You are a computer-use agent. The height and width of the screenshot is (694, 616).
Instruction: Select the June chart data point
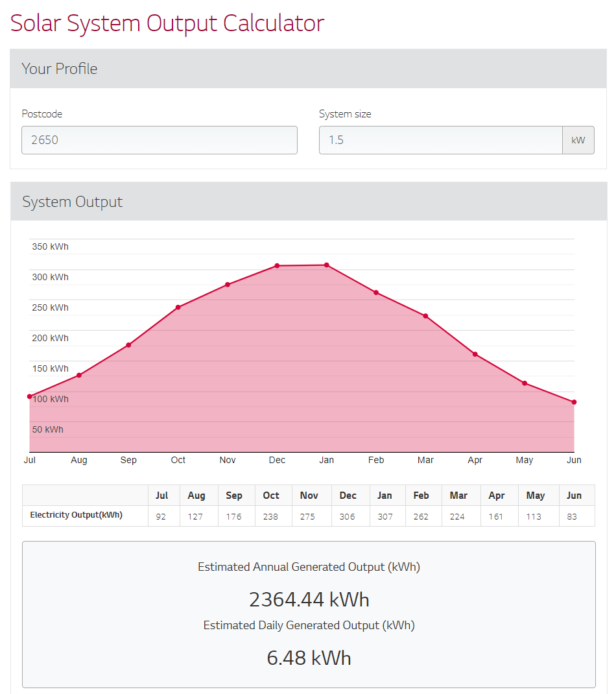574,402
